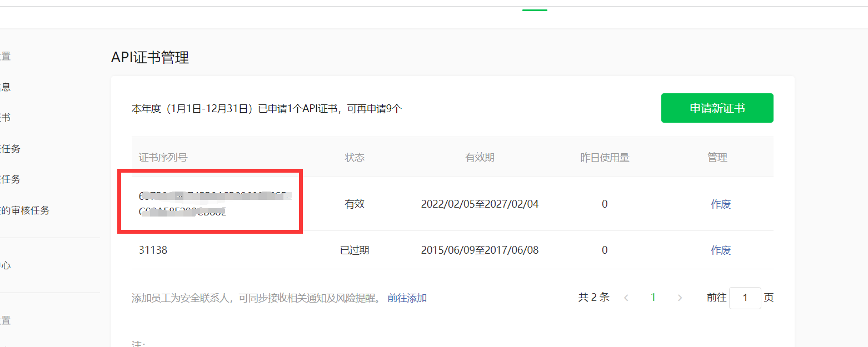Go to the next page arrow
The height and width of the screenshot is (347, 868).
[680, 298]
